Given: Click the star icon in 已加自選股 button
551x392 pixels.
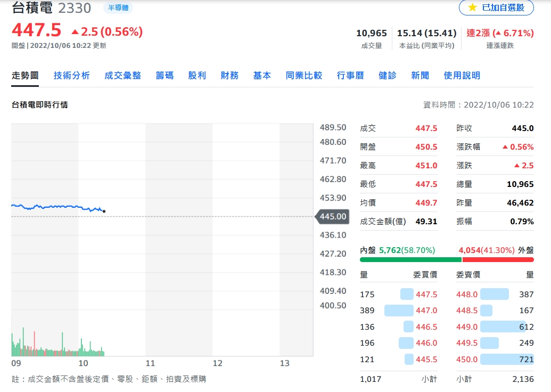Looking at the screenshot, I should click(472, 7).
